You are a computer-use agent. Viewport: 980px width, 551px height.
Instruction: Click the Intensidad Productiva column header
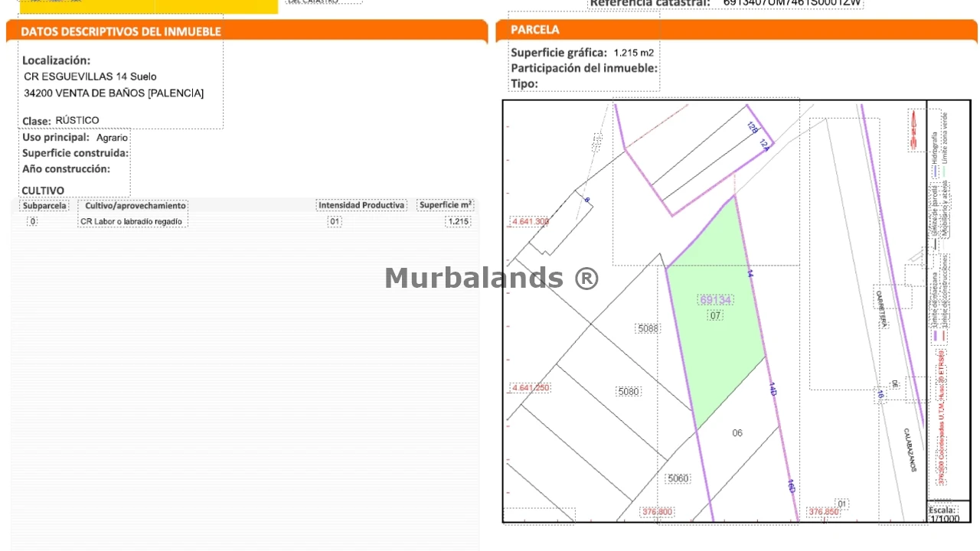[x=361, y=205]
